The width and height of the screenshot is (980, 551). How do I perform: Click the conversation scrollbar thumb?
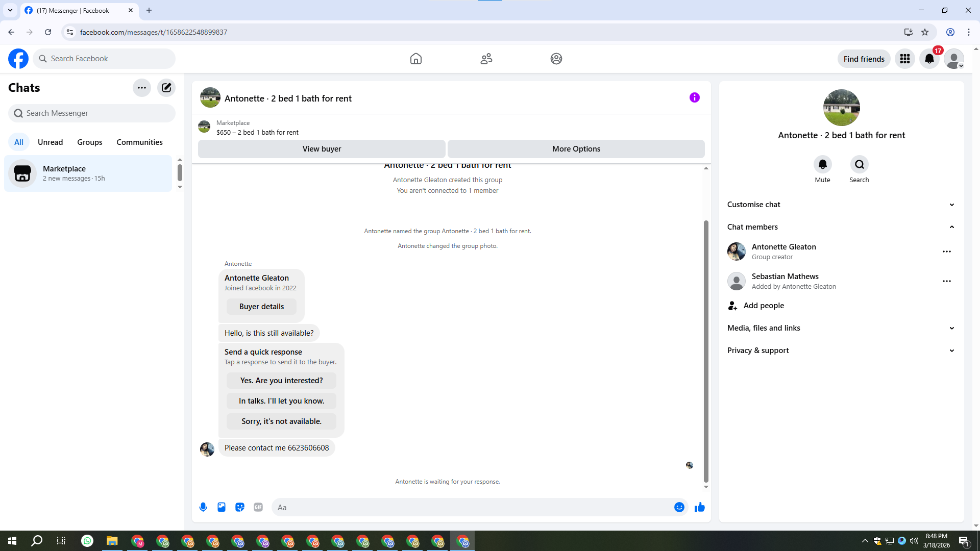pyautogui.click(x=706, y=351)
